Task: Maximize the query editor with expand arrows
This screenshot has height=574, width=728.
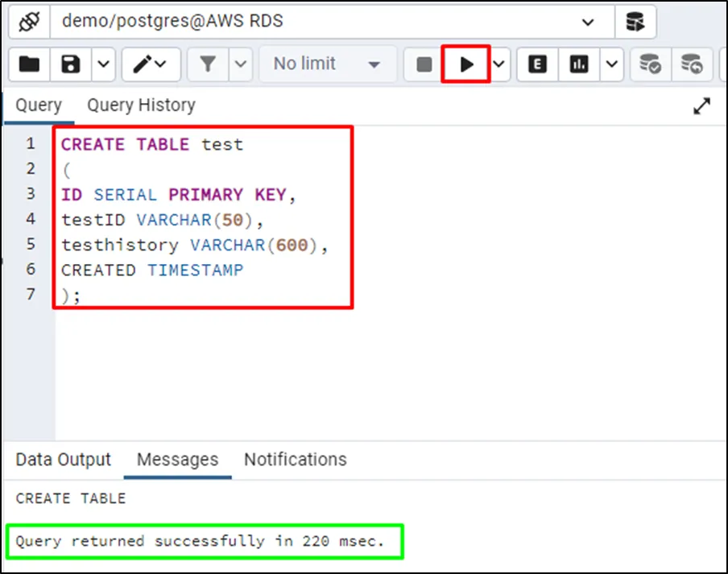Action: [x=702, y=106]
